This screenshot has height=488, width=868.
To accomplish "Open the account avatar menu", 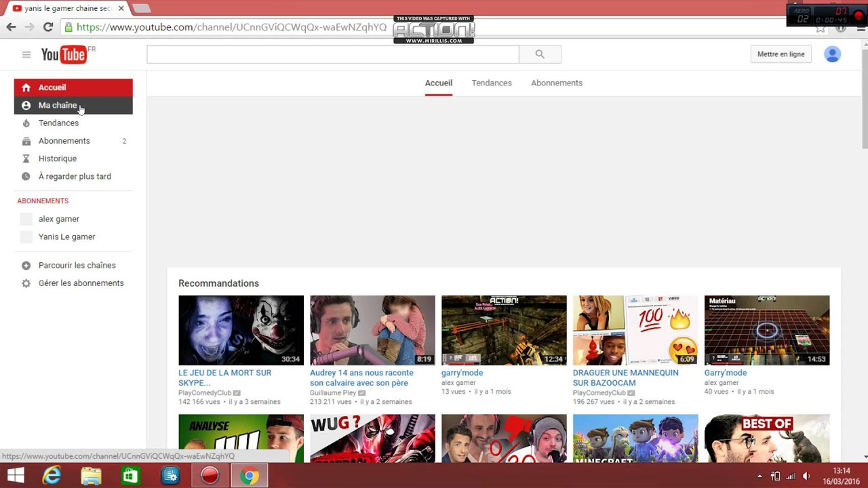I will pyautogui.click(x=832, y=54).
